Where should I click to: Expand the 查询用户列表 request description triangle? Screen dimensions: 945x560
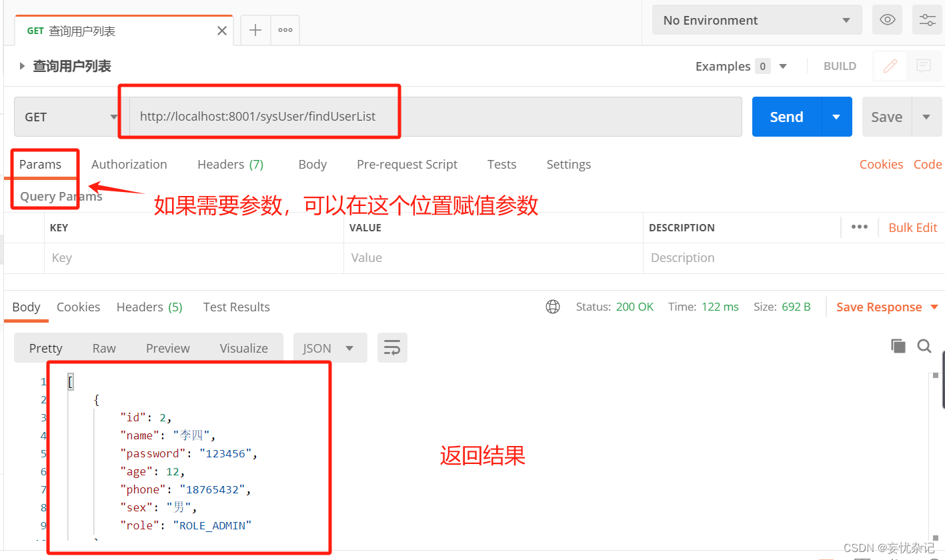point(22,66)
